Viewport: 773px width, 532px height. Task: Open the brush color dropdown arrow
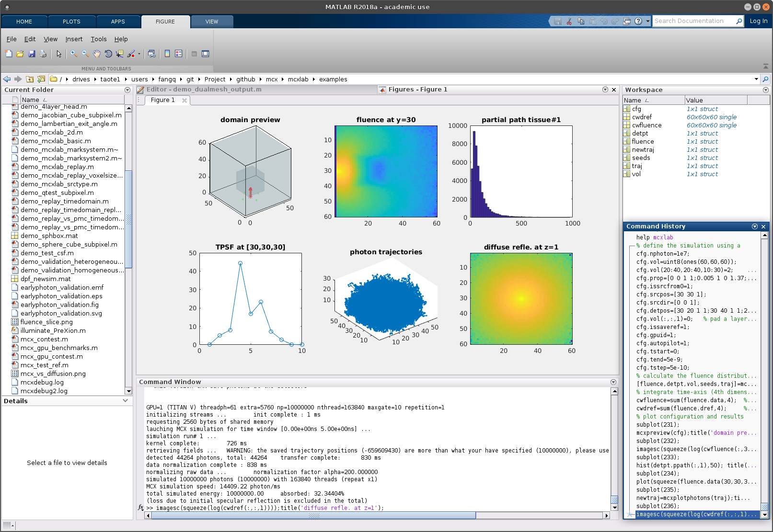[139, 54]
